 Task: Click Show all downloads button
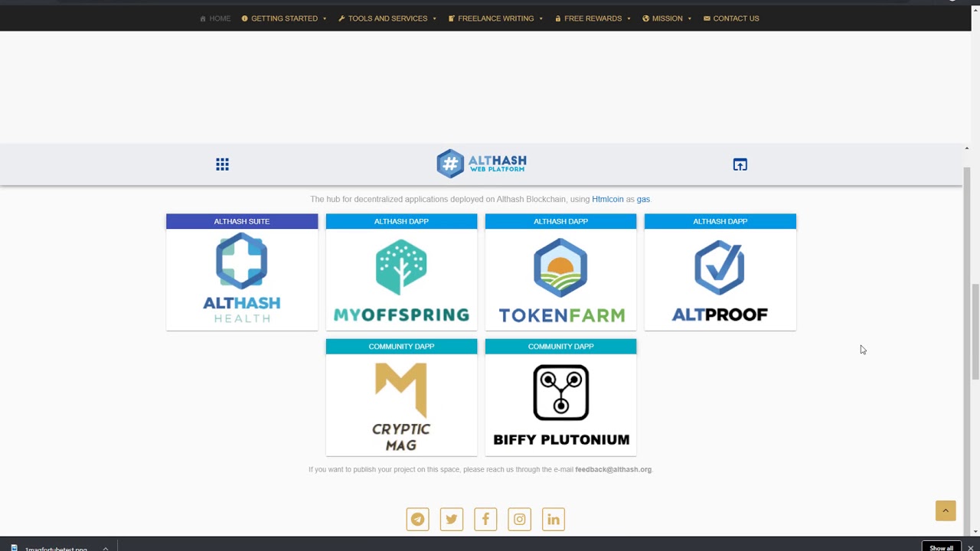click(x=941, y=548)
